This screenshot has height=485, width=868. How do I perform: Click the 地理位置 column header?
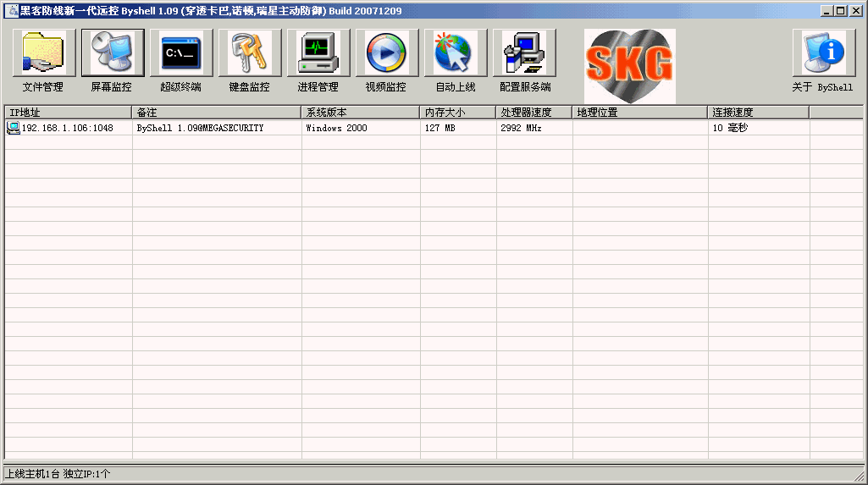(x=639, y=112)
